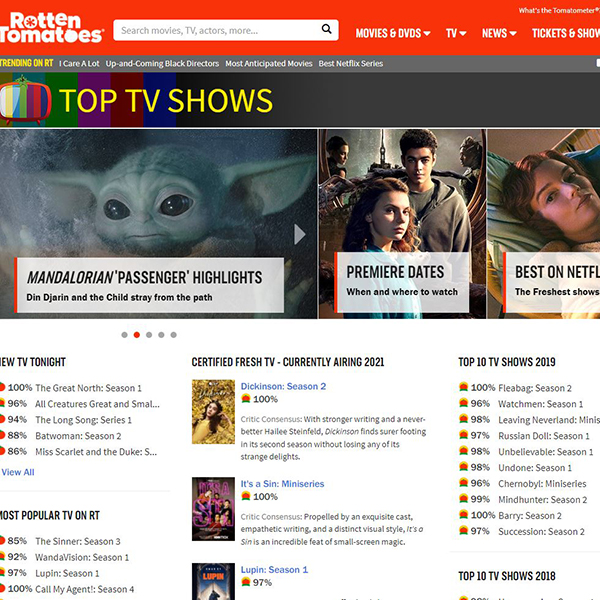Click the Lupin poster thumbnail

[x=213, y=581]
